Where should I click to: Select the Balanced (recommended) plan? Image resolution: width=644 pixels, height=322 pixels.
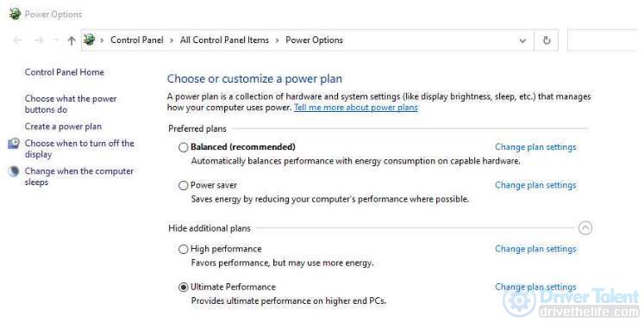point(183,147)
